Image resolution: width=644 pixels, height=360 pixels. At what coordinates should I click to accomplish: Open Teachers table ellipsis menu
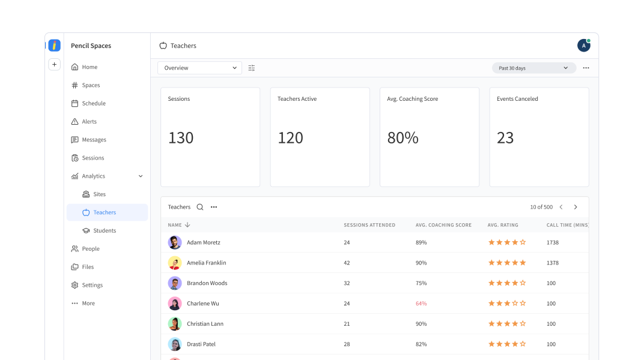click(214, 207)
